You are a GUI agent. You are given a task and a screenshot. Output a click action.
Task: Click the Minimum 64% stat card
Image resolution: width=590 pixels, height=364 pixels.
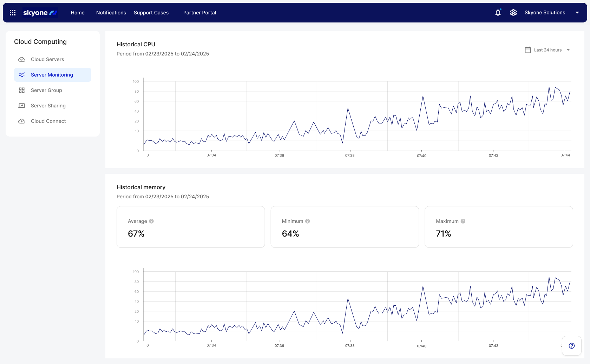(345, 227)
